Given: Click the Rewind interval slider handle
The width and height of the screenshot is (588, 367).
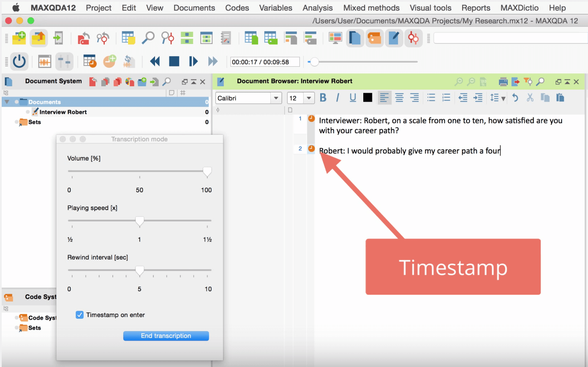Looking at the screenshot, I should (x=139, y=271).
